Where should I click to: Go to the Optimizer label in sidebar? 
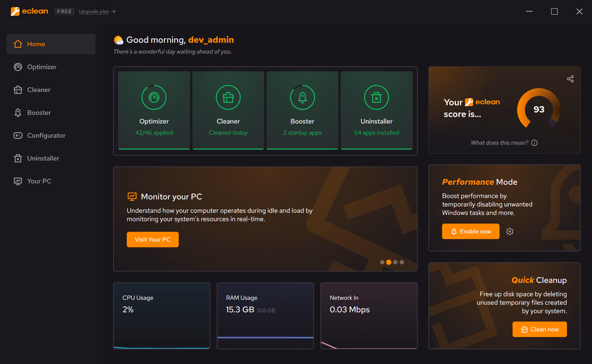coord(42,67)
